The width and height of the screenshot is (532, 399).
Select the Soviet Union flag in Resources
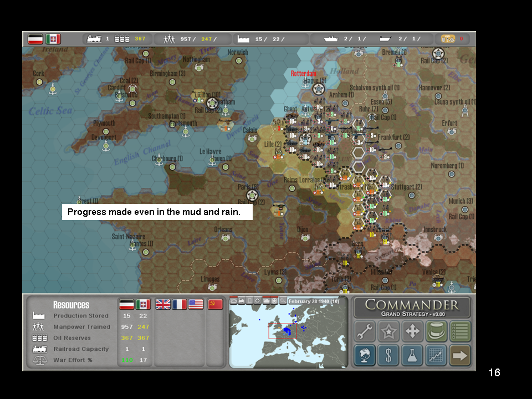[215, 304]
